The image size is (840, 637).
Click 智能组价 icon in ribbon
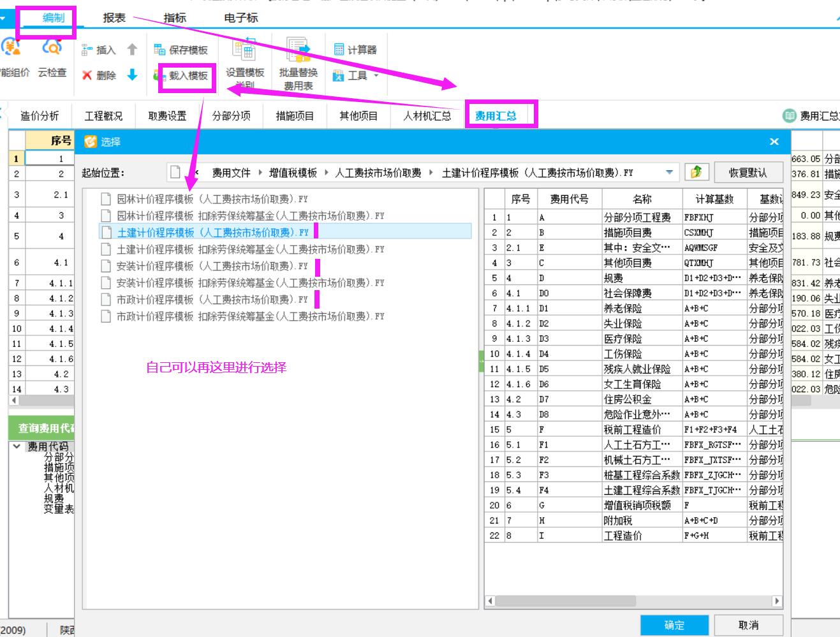10,48
